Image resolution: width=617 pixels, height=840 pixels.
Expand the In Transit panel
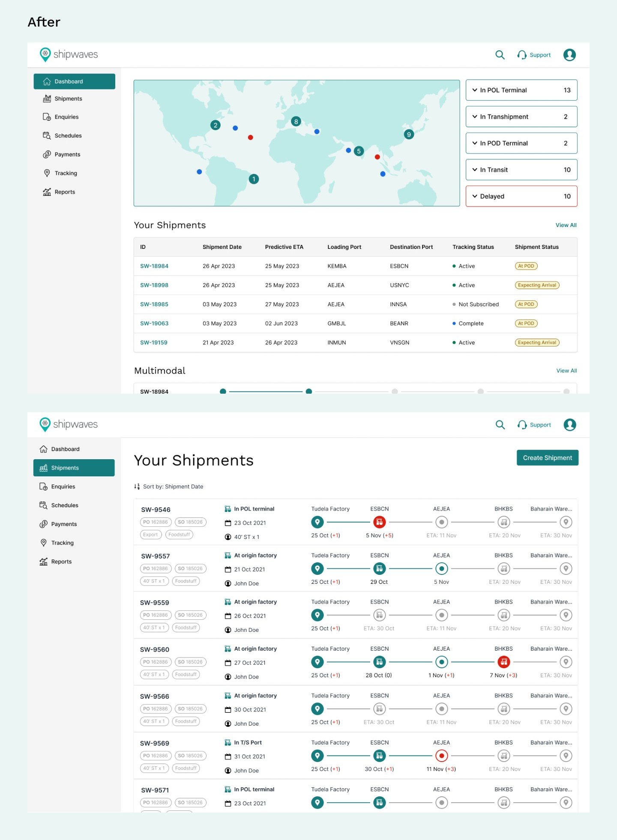click(521, 170)
